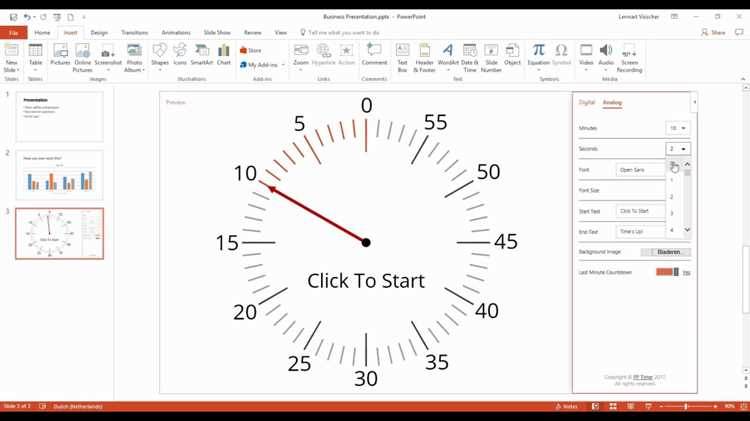Select option 1 in the seconds list

(x=672, y=180)
